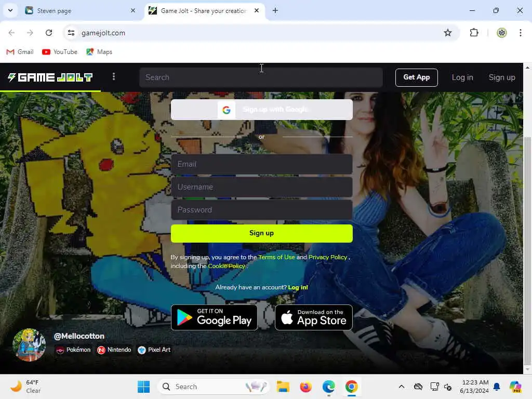Image resolution: width=532 pixels, height=399 pixels.
Task: Open the Gmail bookmark
Action: click(x=20, y=52)
